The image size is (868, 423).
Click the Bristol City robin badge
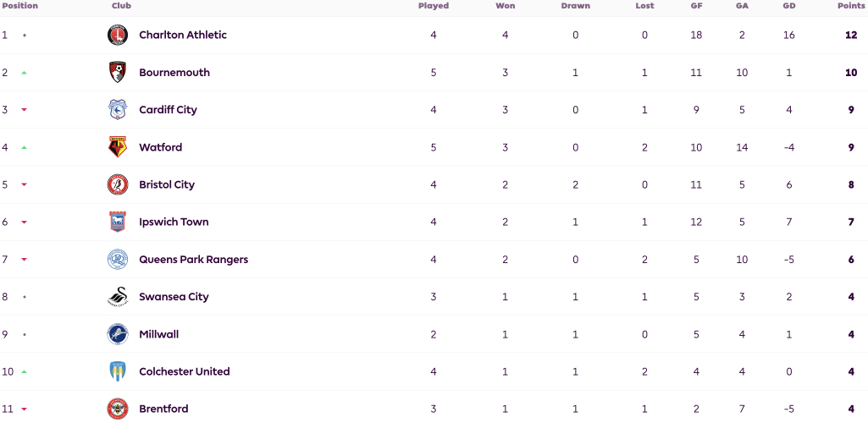point(118,184)
